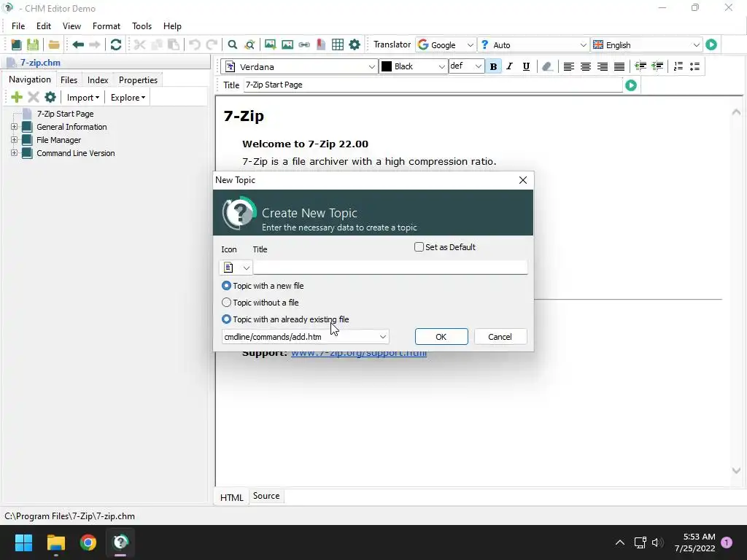Screen dimensions: 747x560
Task: Open the English target language dropdown
Action: pos(696,44)
